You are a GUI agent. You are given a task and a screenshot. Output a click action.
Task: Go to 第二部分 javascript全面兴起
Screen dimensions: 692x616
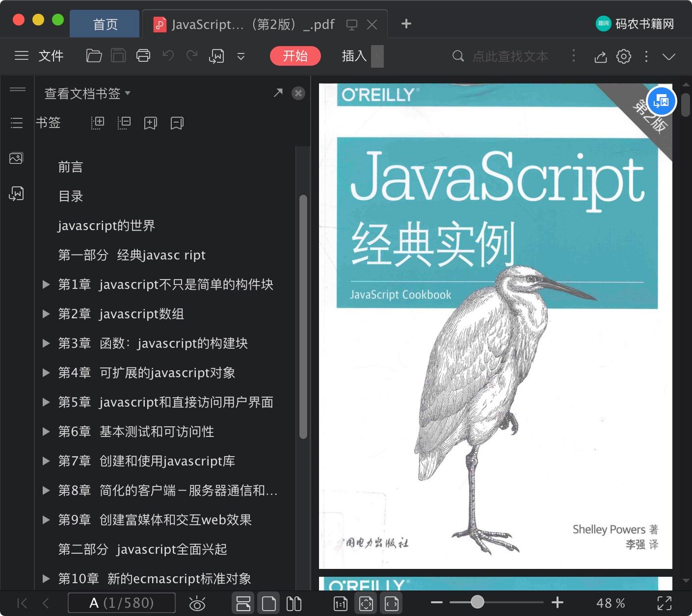point(142,549)
